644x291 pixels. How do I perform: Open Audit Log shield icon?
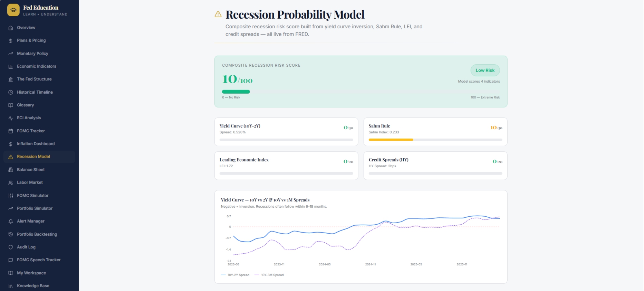11,247
